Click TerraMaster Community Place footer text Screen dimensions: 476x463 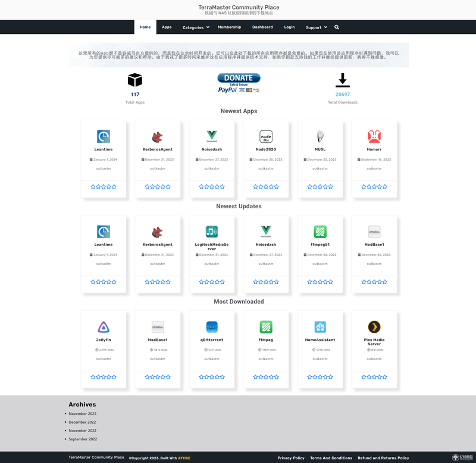[96, 457]
